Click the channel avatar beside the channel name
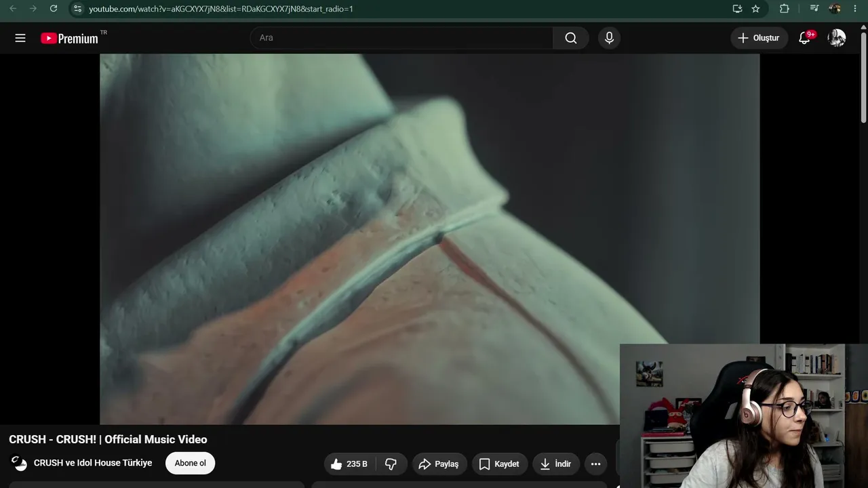Image resolution: width=868 pixels, height=488 pixels. tap(19, 464)
